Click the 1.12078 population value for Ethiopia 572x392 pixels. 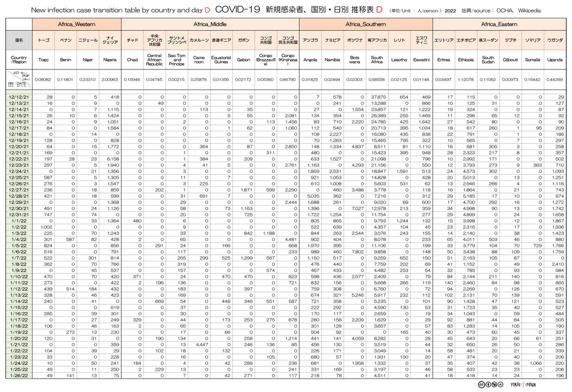coord(466,80)
